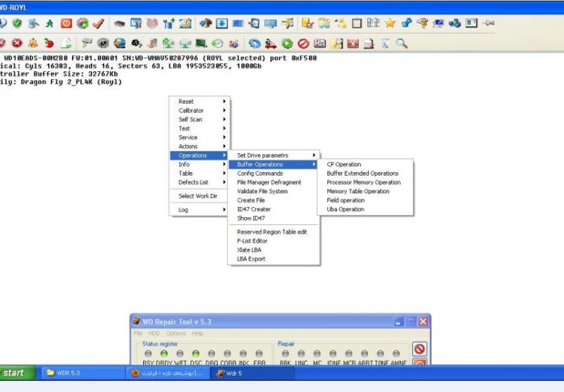Expand the Reset submenu
Image resolution: width=564 pixels, height=392 pixels.
[x=200, y=102]
